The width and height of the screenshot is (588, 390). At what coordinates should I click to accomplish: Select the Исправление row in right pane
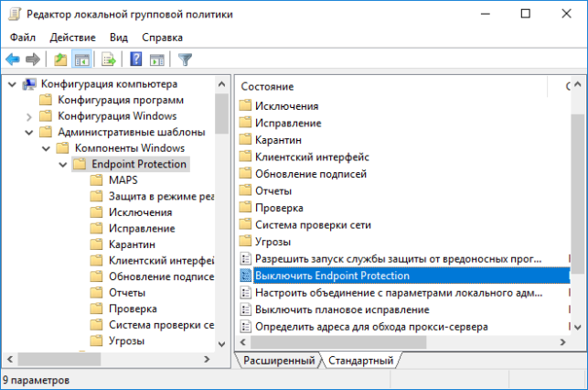click(x=288, y=123)
